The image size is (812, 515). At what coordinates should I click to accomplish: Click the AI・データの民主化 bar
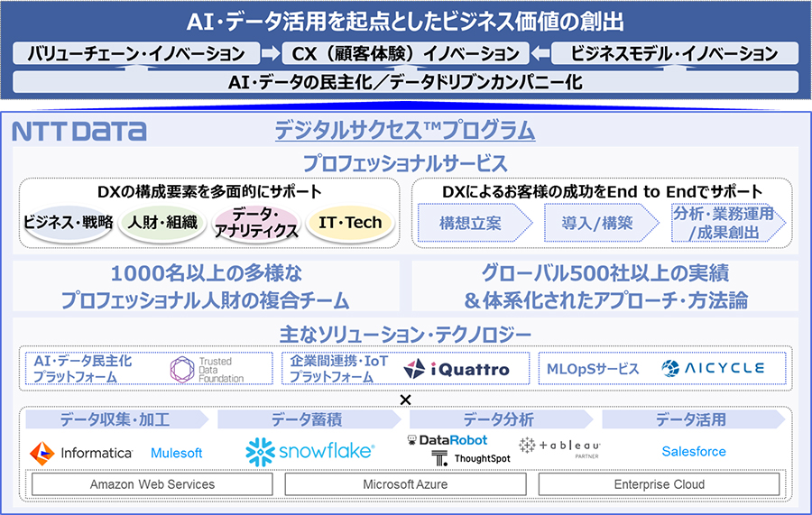pos(405,82)
